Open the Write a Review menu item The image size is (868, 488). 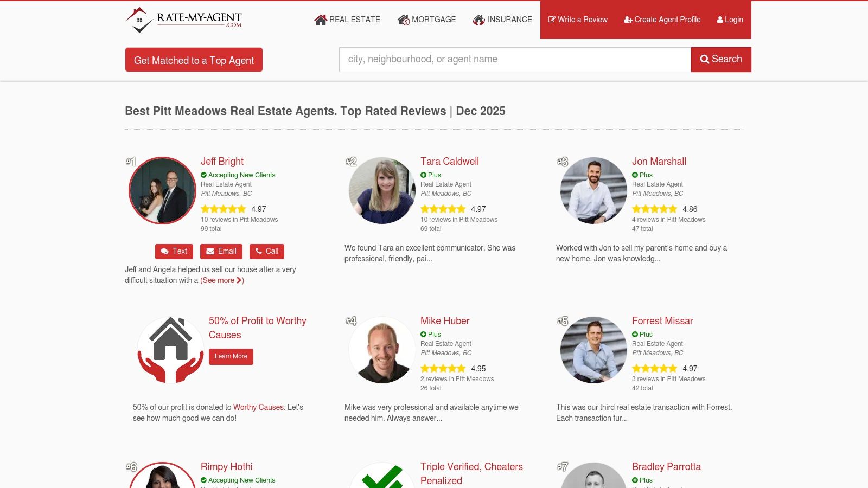coord(578,20)
